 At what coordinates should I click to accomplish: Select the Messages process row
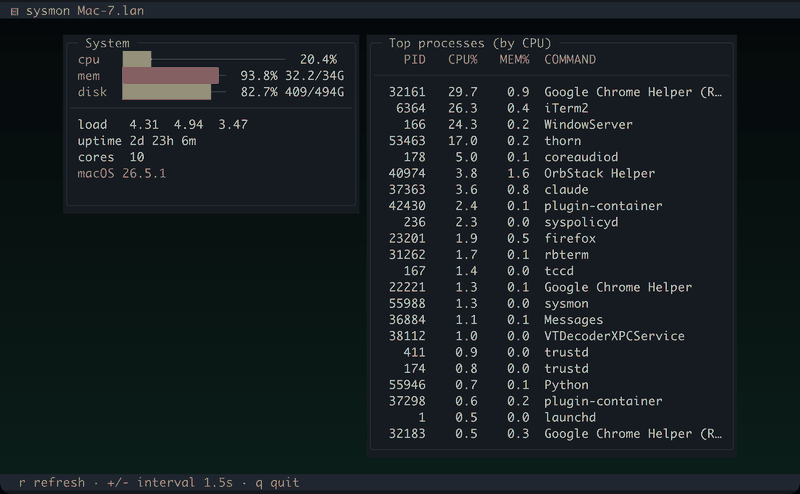pyautogui.click(x=552, y=320)
